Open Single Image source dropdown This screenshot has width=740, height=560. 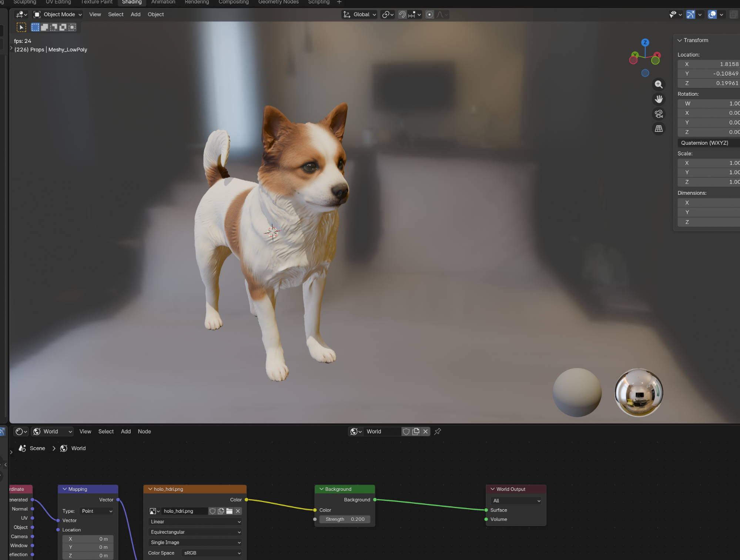pos(195,542)
